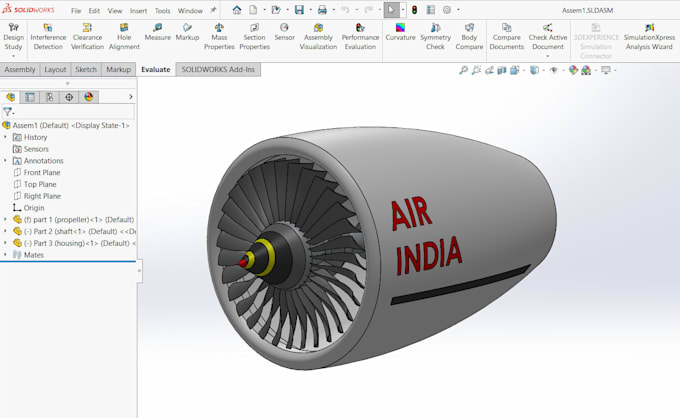Switch to the Assembly tab

20,69
